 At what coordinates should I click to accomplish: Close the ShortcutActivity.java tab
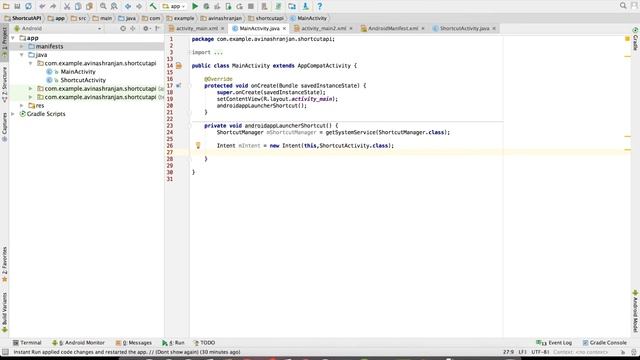494,29
